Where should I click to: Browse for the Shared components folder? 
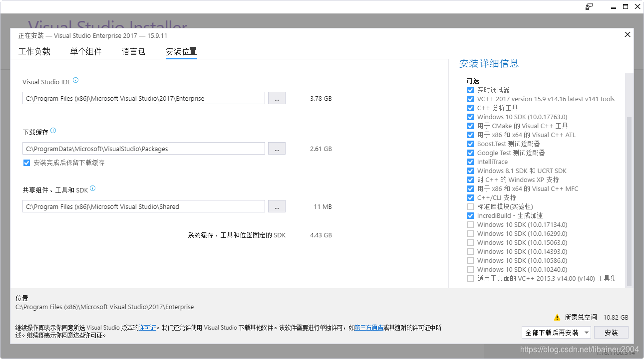coord(277,206)
